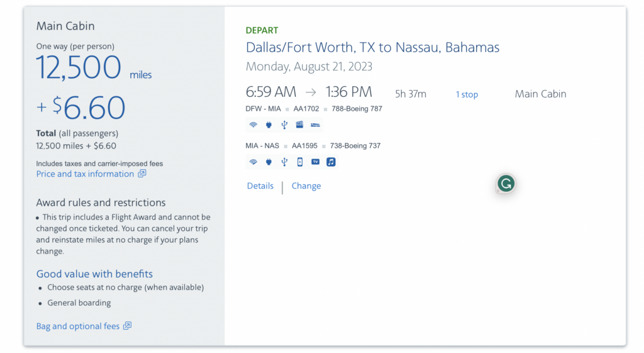644x353 pixels.
Task: Click Award rules and restrictions heading
Action: tap(101, 203)
